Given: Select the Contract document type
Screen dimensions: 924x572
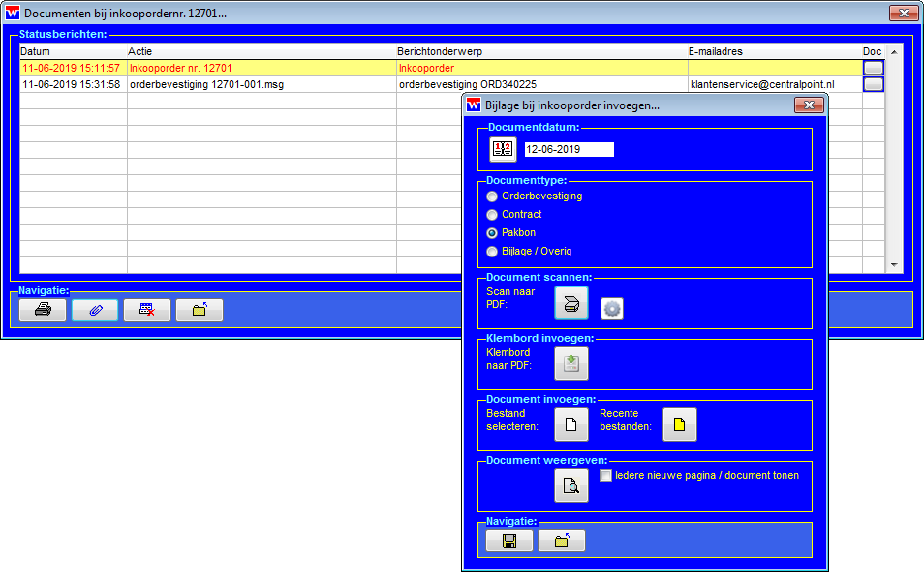Looking at the screenshot, I should (x=492, y=215).
